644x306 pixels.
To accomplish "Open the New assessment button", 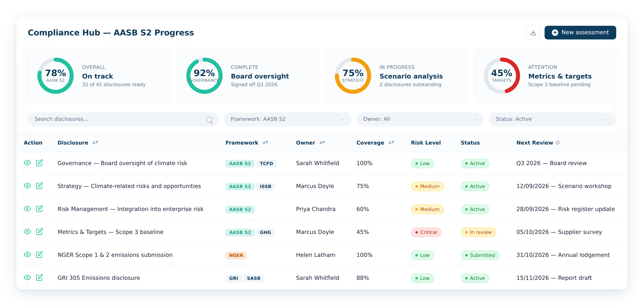I will [580, 32].
